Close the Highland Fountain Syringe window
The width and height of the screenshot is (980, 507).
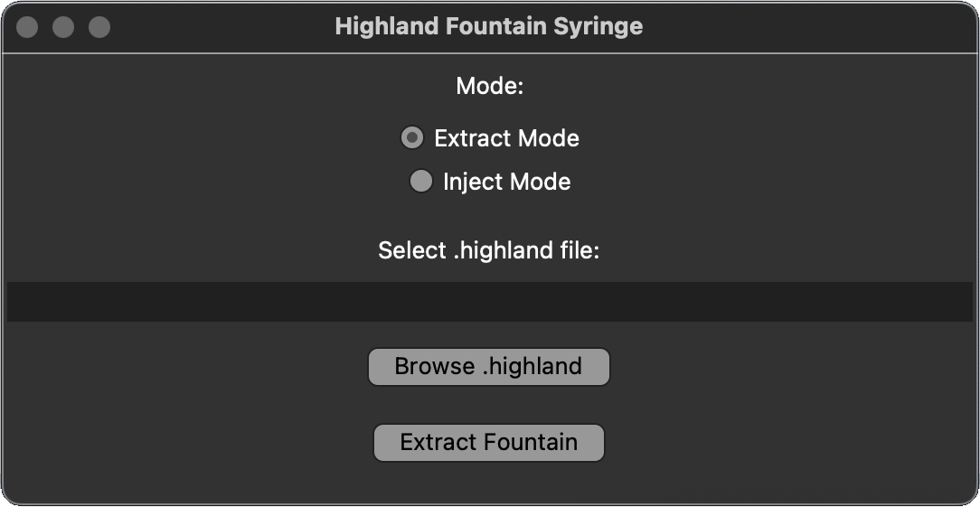27,27
